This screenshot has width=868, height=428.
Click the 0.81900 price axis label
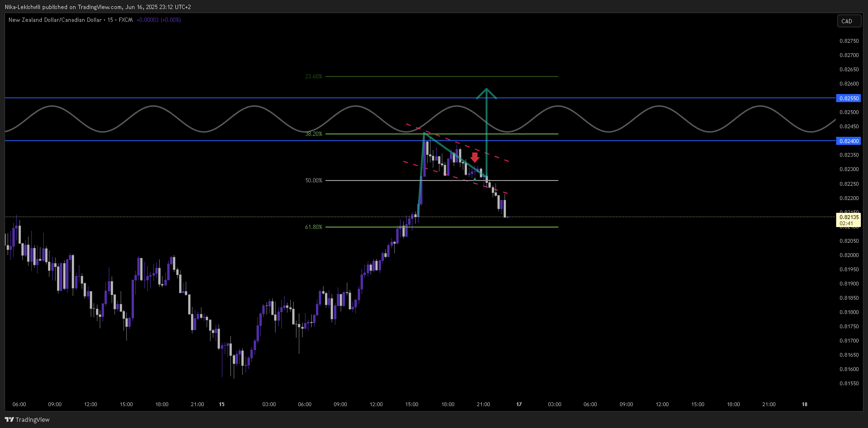849,284
